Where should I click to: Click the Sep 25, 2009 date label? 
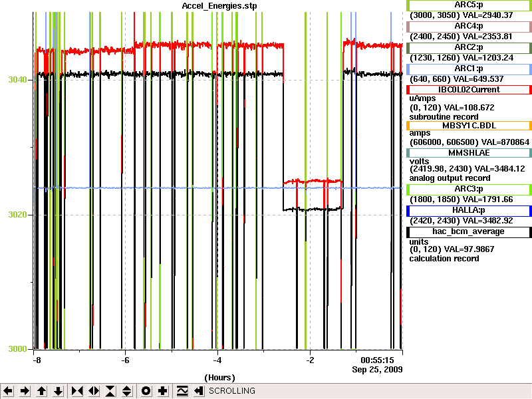coord(377,370)
